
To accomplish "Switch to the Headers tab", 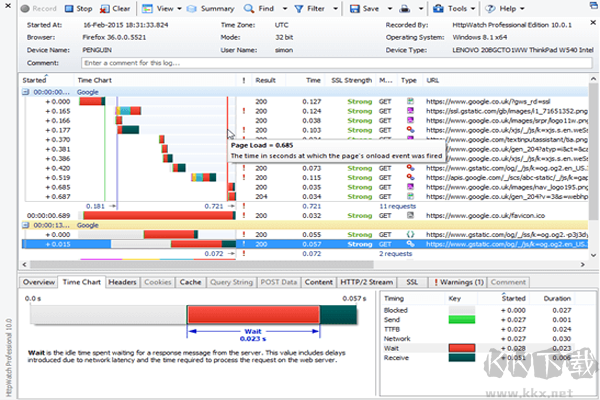I will coord(123,283).
